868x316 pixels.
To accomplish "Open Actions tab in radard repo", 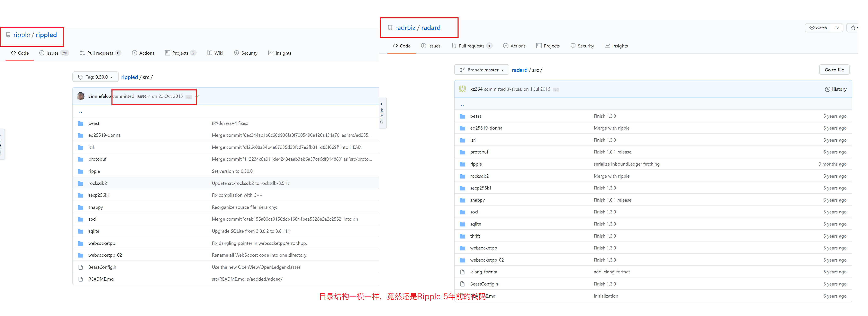I will (x=514, y=46).
